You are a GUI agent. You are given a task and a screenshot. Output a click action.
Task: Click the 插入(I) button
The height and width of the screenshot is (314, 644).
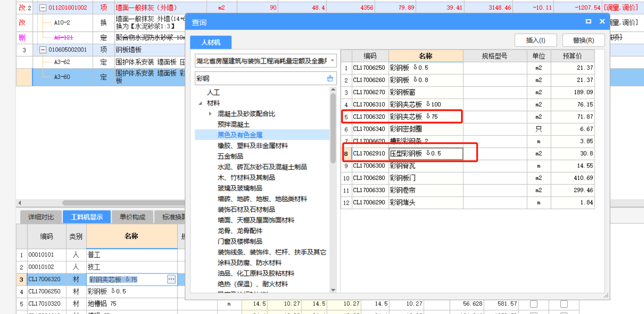click(x=535, y=40)
